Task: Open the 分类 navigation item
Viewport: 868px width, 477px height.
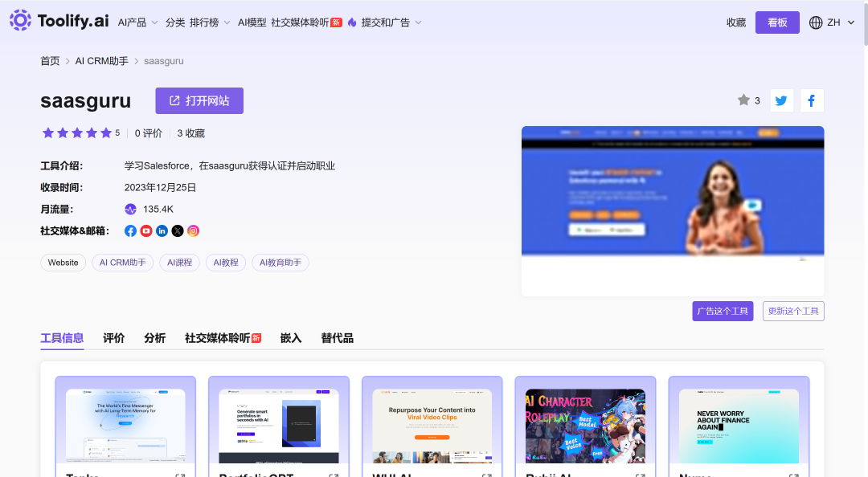Action: 175,22
